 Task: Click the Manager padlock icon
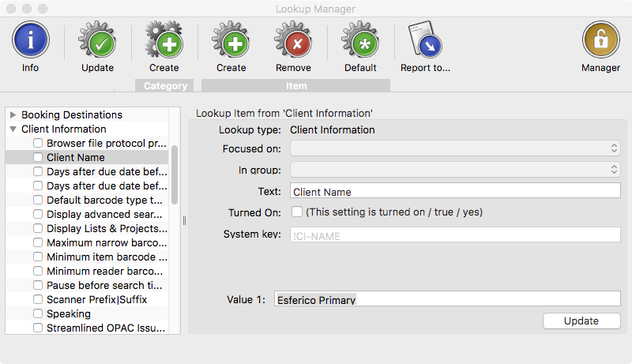coord(600,39)
